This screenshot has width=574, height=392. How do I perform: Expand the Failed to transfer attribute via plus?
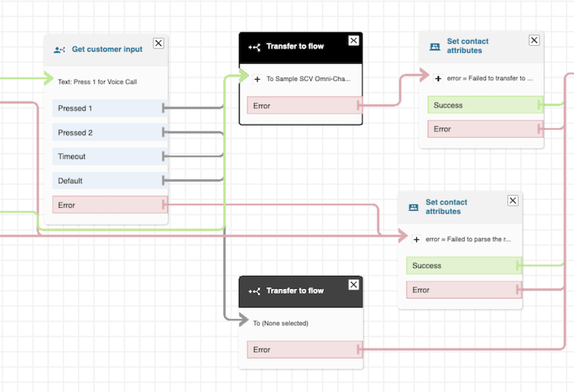pos(438,78)
